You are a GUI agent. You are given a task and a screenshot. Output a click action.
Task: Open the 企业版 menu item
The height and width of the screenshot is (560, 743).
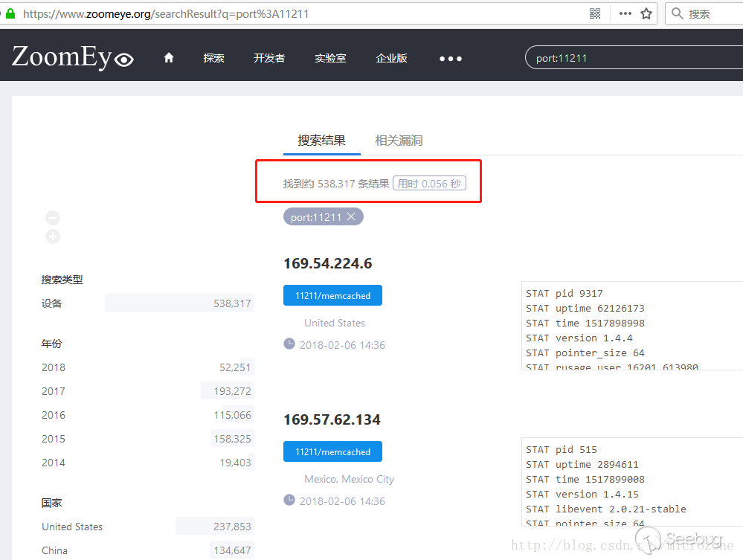coord(391,58)
